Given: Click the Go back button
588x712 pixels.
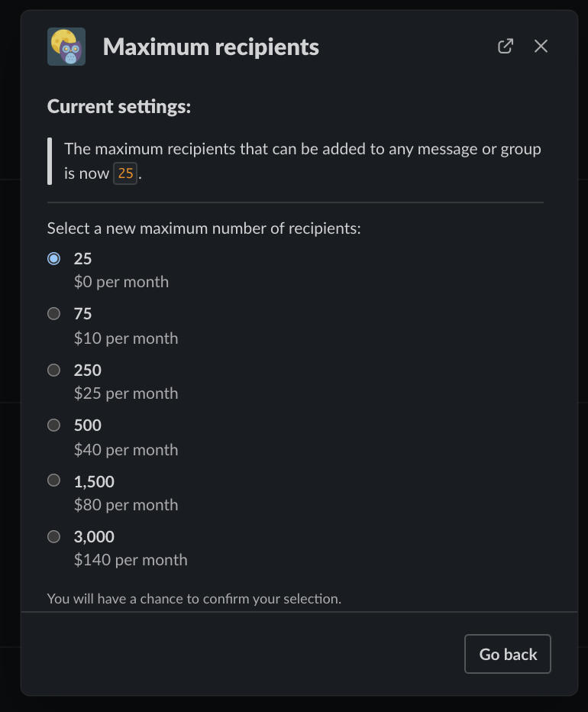Looking at the screenshot, I should click(508, 654).
